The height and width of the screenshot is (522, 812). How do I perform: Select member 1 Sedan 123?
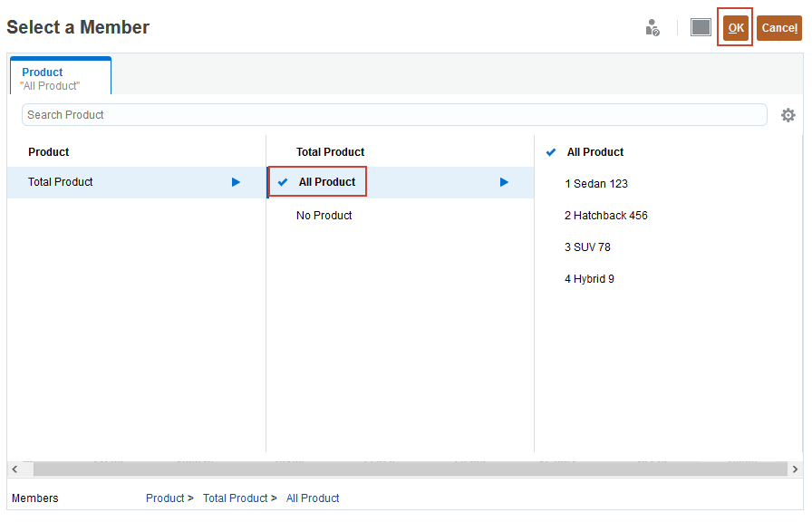596,184
